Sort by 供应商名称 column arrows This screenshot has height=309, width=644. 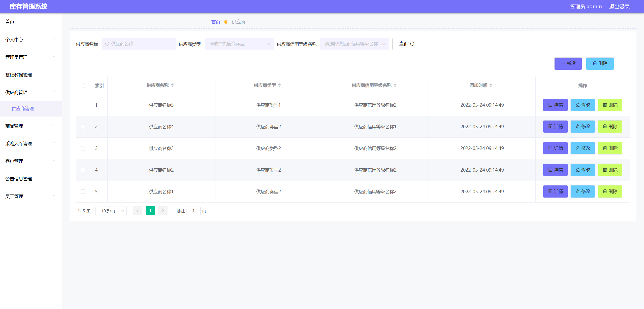point(172,85)
